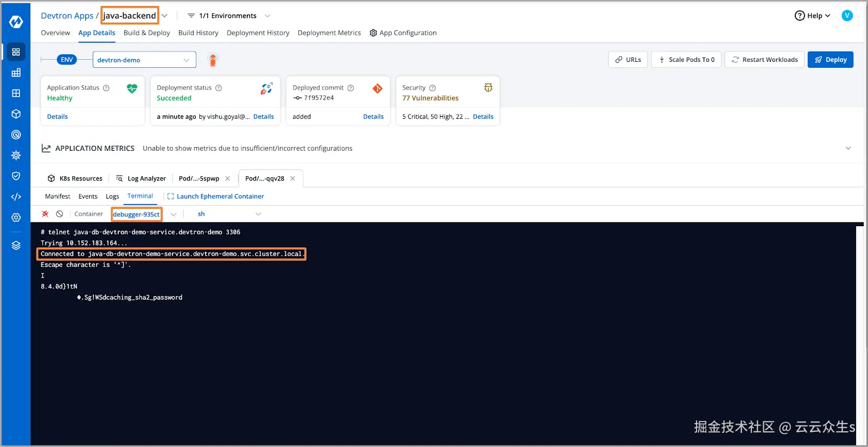Image resolution: width=868 pixels, height=447 pixels.
Task: Click the Deployment status help icon
Action: 219,88
